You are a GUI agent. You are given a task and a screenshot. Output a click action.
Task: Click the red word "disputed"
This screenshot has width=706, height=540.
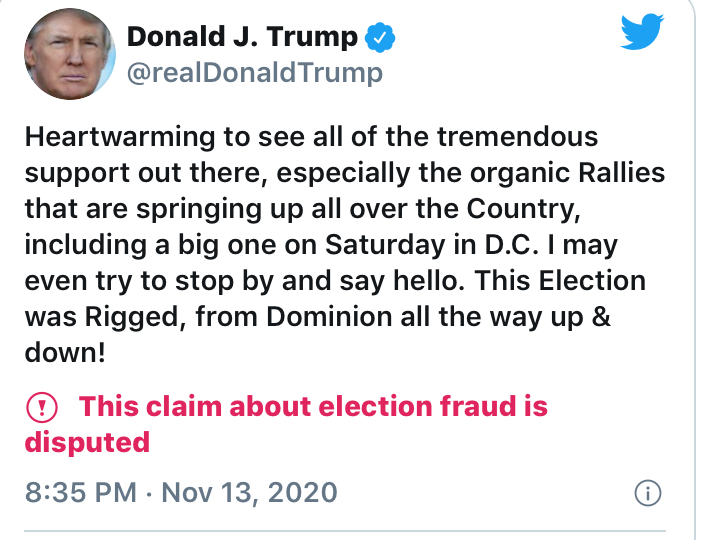(x=87, y=441)
